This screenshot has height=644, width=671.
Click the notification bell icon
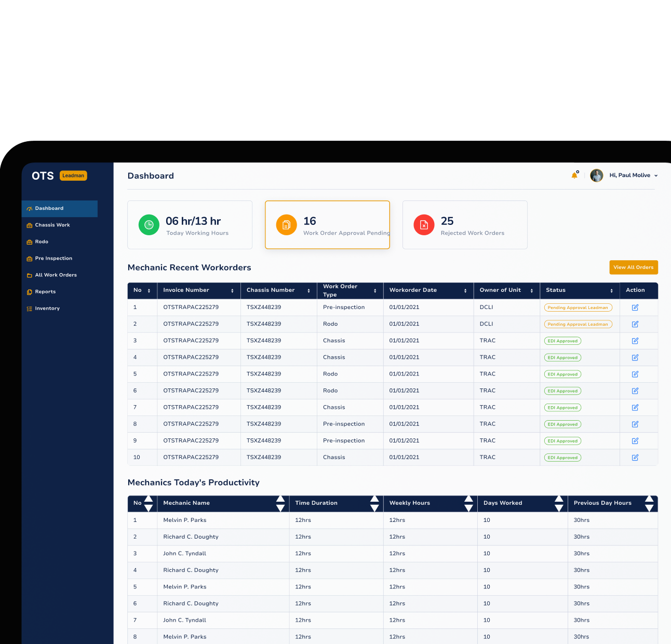pos(574,175)
